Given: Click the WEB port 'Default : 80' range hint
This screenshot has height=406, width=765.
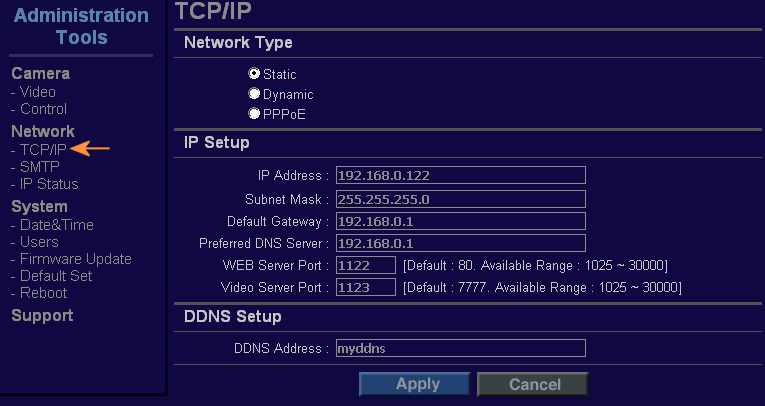Looking at the screenshot, I should point(535,265).
